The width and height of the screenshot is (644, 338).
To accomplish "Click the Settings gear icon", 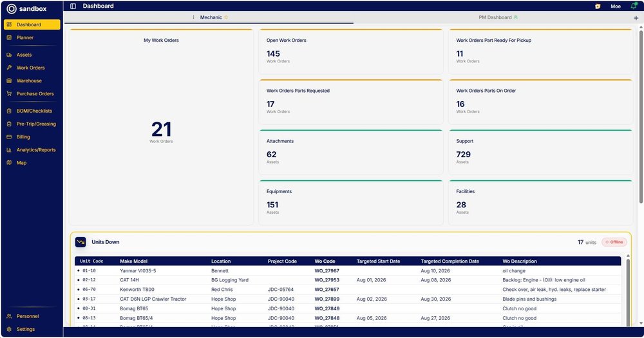I will (x=9, y=330).
